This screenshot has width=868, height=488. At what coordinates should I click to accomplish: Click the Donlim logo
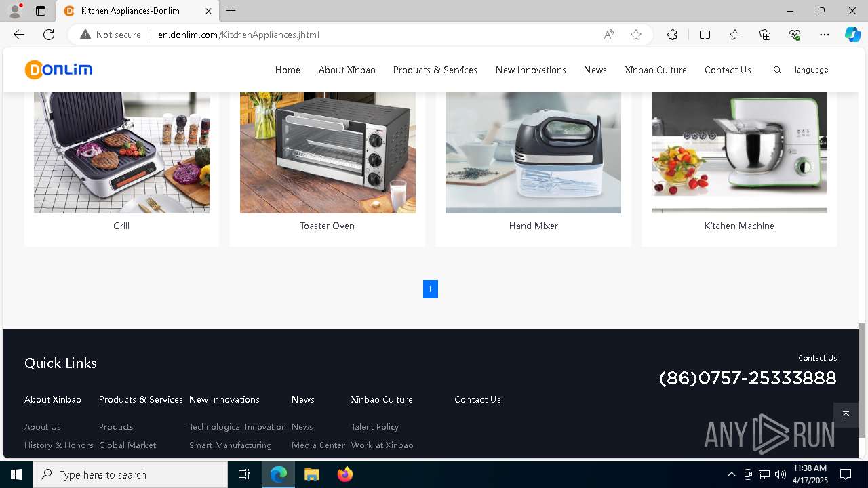point(58,69)
